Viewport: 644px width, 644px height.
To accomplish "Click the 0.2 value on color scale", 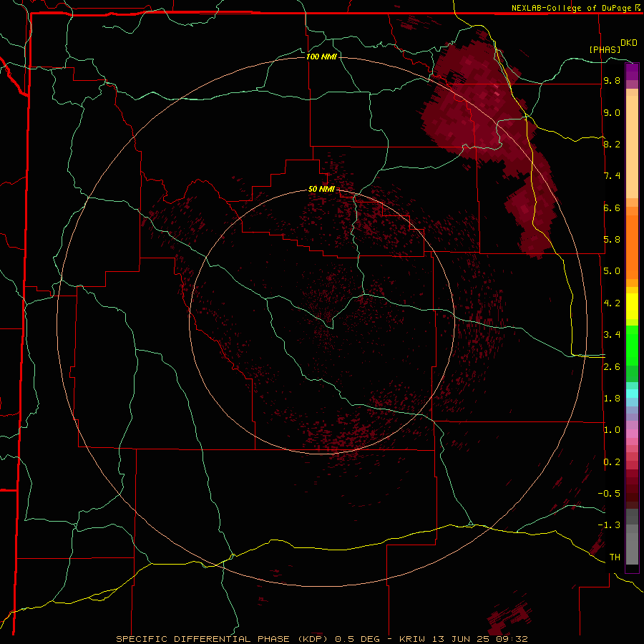I will pyautogui.click(x=612, y=462).
